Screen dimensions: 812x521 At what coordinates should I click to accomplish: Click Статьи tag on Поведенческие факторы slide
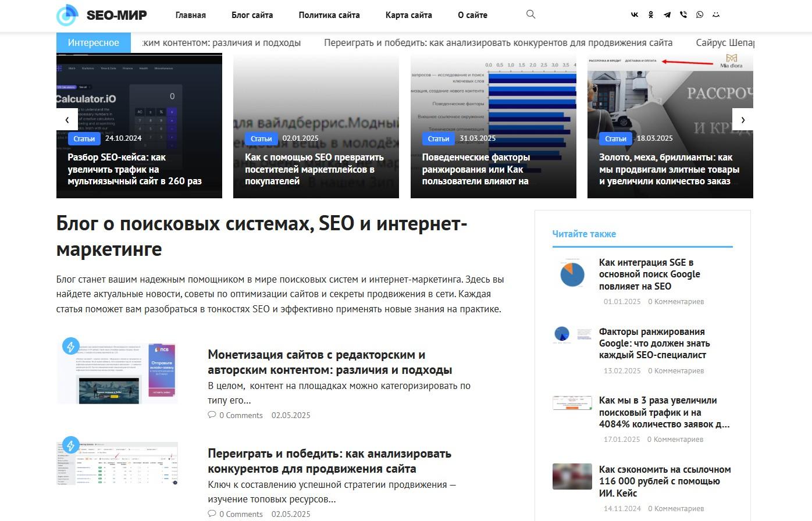point(439,138)
